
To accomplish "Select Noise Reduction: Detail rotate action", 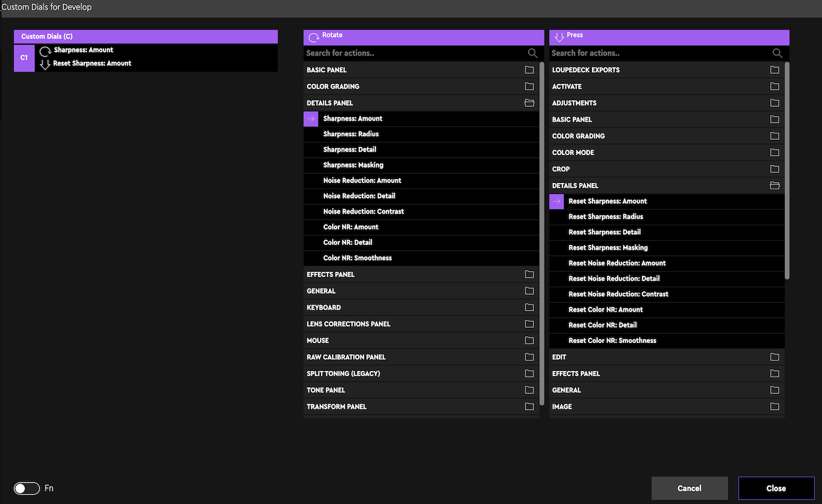I will [421, 196].
